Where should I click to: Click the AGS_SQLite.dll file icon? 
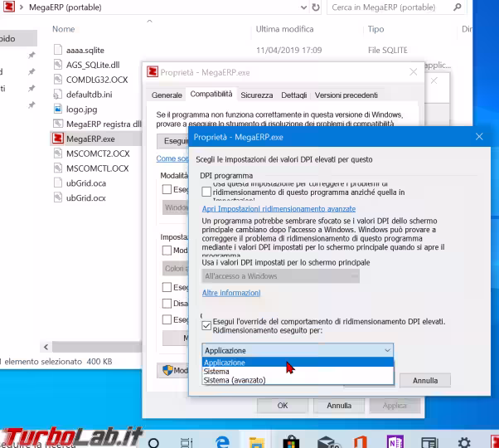pyautogui.click(x=57, y=65)
